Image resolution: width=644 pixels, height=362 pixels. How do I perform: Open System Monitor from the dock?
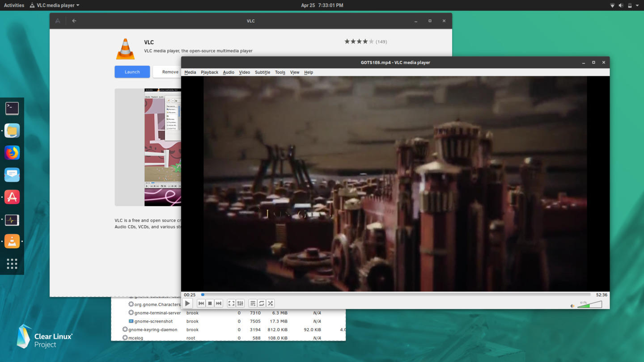click(12, 219)
